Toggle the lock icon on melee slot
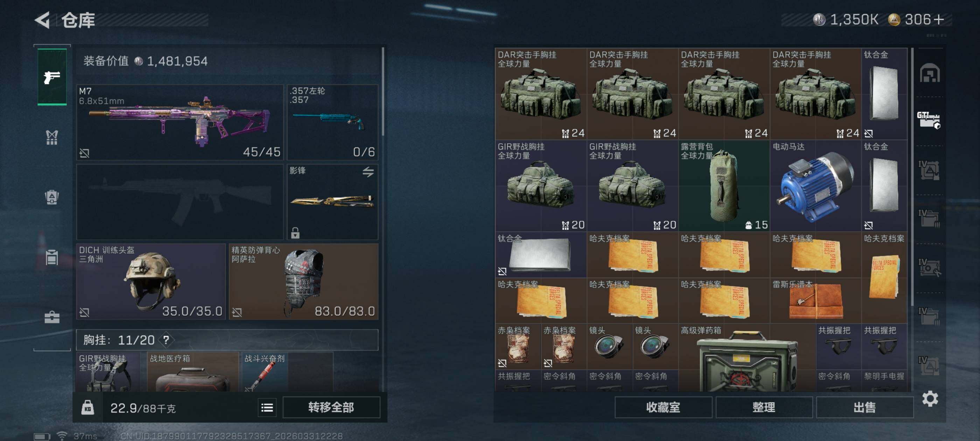 [x=295, y=232]
